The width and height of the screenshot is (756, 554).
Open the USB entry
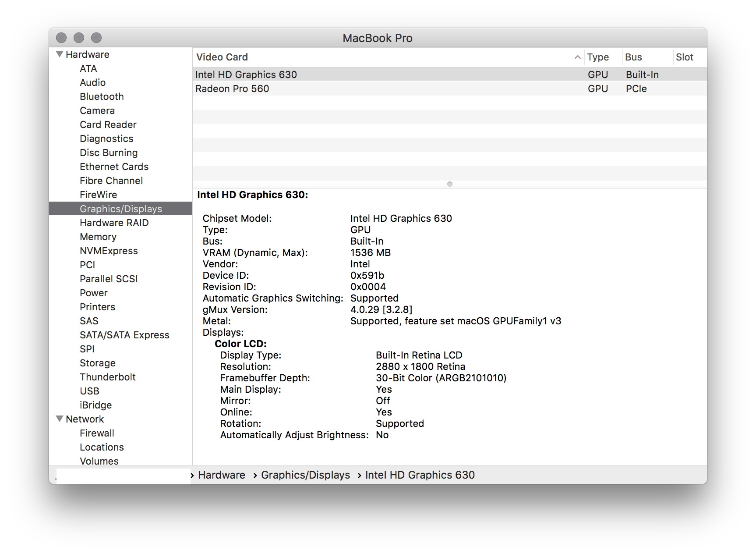point(89,391)
